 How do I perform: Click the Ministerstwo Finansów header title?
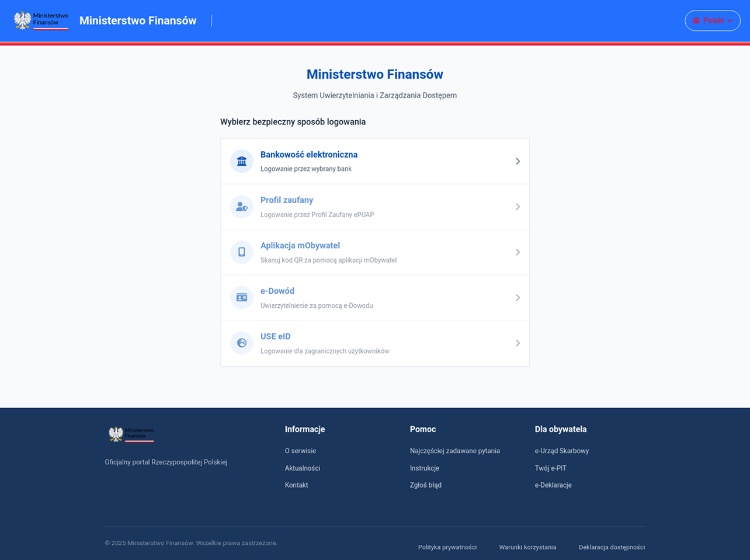pos(138,20)
